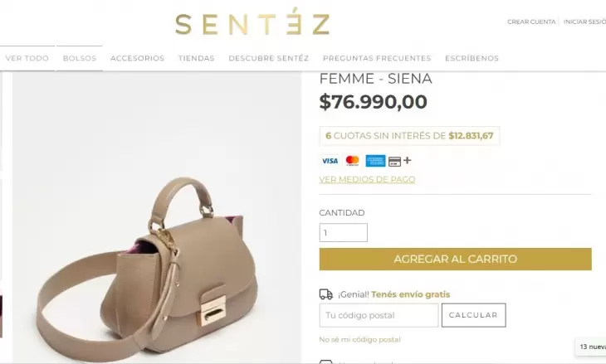Click the CALCULAR shipping button
This screenshot has width=606, height=364.
tap(473, 315)
